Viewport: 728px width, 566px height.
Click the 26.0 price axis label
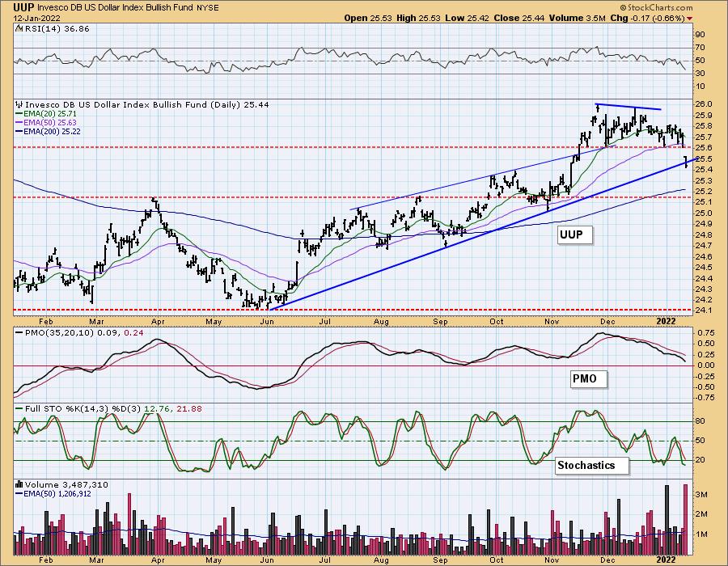[705, 104]
